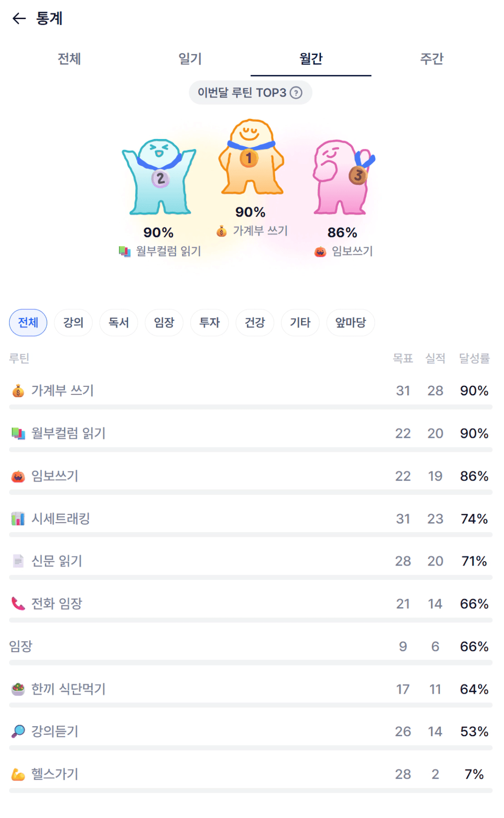Tap the pink phone icon for 전화 임장
Viewport: 504px width, 818px height.
tap(18, 604)
